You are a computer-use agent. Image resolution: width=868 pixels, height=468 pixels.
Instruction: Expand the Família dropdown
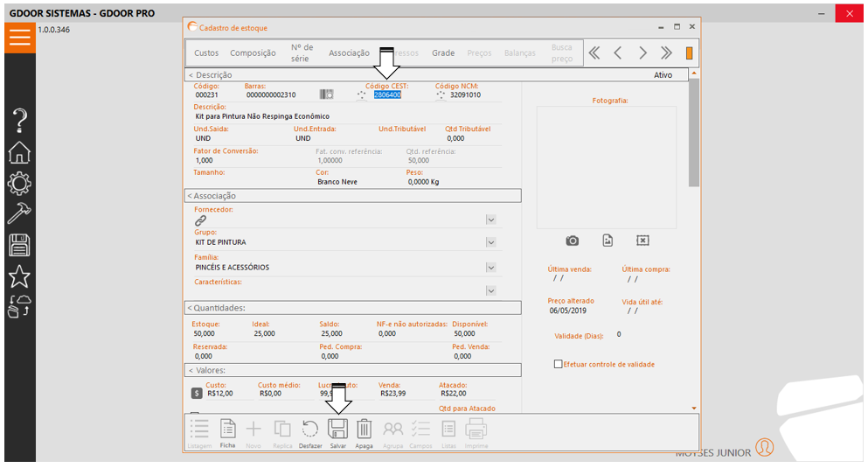pos(491,268)
